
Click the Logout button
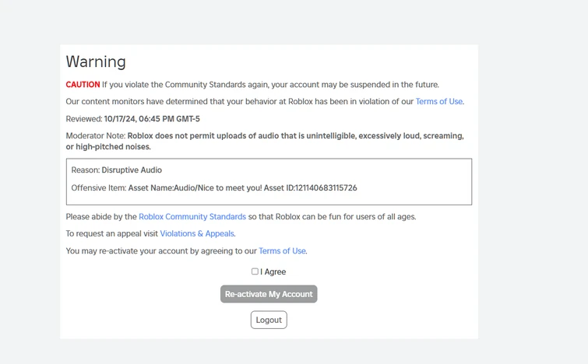269,320
